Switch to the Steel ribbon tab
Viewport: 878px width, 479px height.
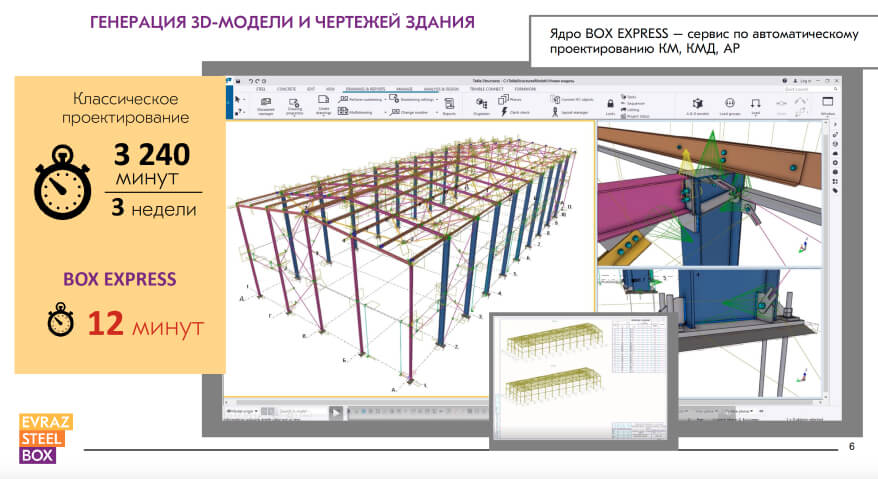click(261, 89)
